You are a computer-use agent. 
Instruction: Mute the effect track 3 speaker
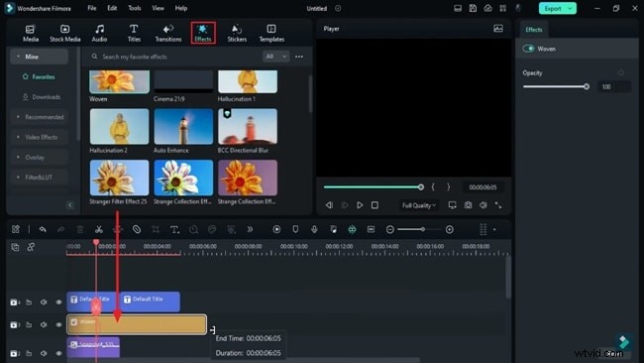tap(44, 324)
